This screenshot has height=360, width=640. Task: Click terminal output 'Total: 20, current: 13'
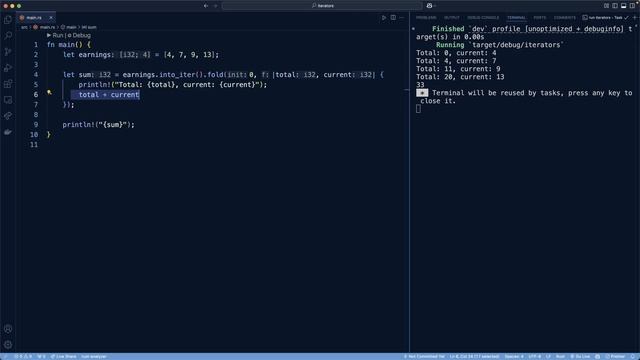click(460, 77)
